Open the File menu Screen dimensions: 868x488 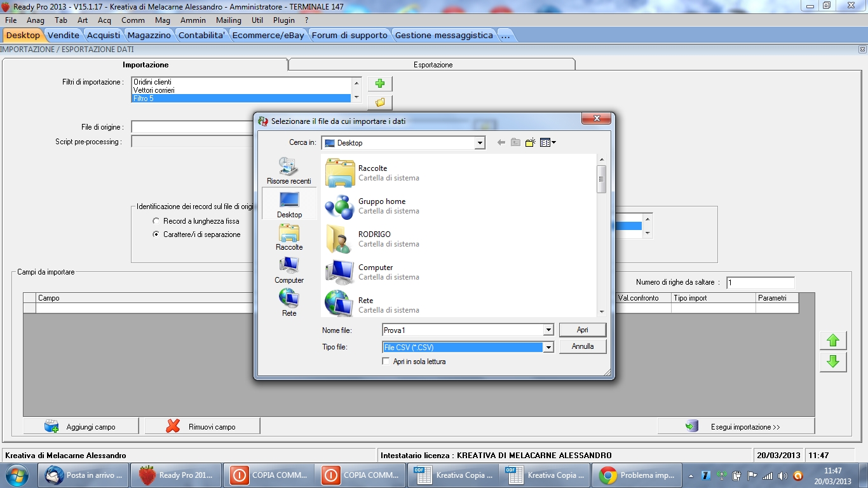click(x=11, y=20)
